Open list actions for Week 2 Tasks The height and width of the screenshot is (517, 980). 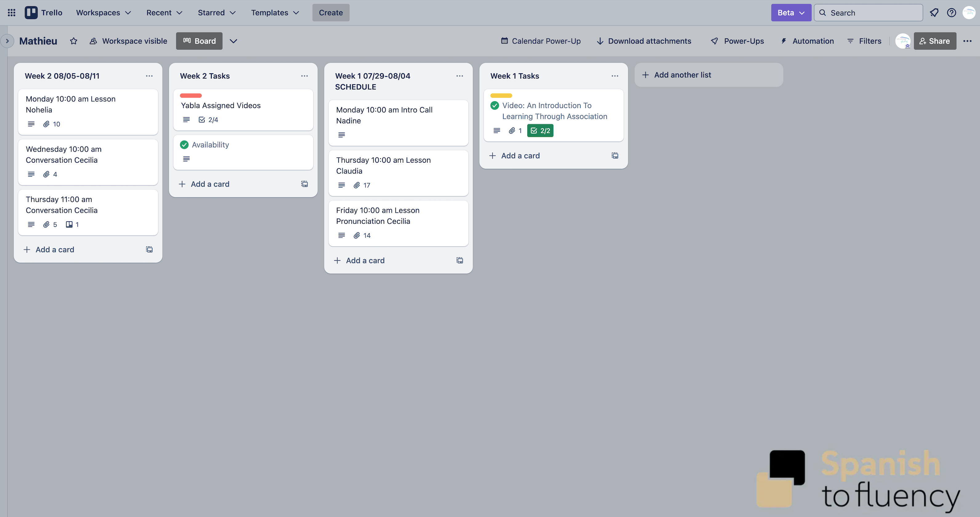tap(304, 76)
